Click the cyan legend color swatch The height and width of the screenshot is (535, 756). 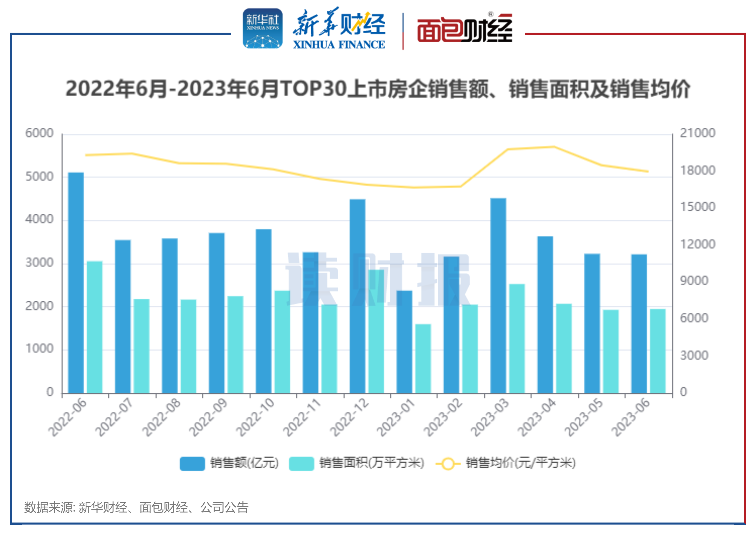coord(301,463)
